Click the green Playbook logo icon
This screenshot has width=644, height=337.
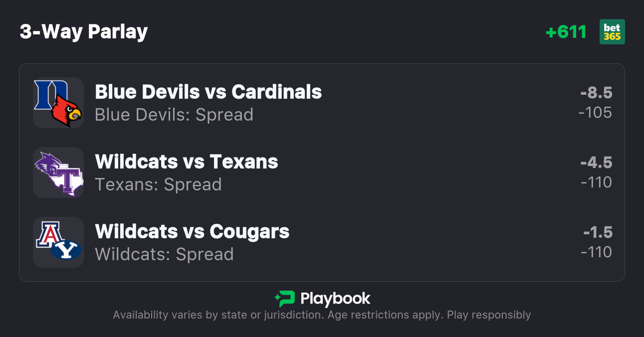click(x=284, y=299)
